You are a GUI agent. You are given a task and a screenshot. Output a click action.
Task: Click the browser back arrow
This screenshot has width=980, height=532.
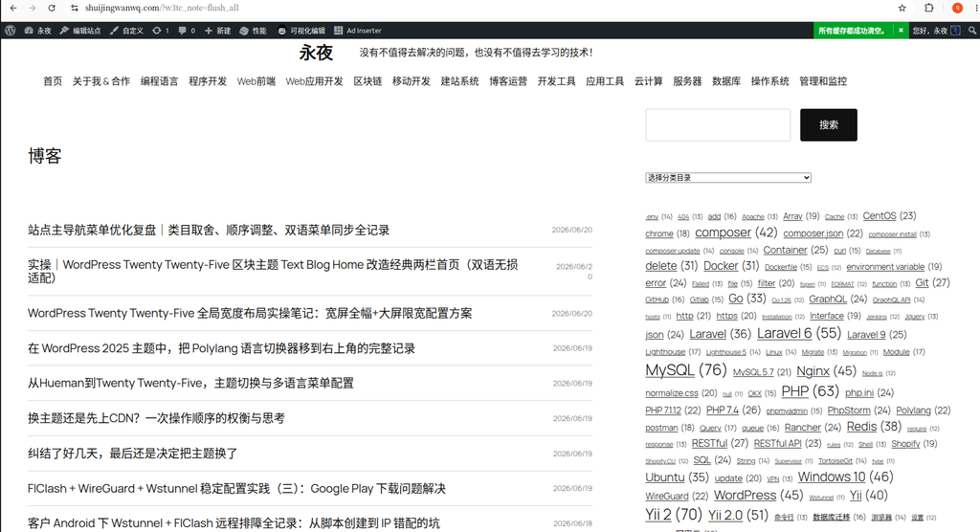[13, 8]
